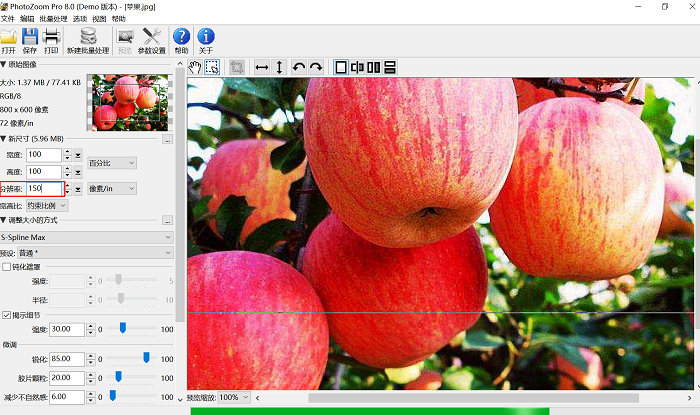Image resolution: width=700 pixels, height=415 pixels.
Task: Open the S-Spline Max method dropdown
Action: point(86,237)
